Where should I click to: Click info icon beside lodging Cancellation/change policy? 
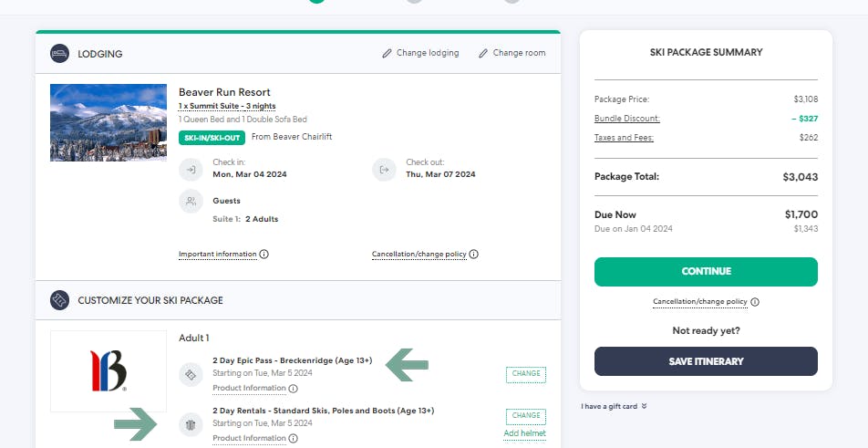point(474,255)
